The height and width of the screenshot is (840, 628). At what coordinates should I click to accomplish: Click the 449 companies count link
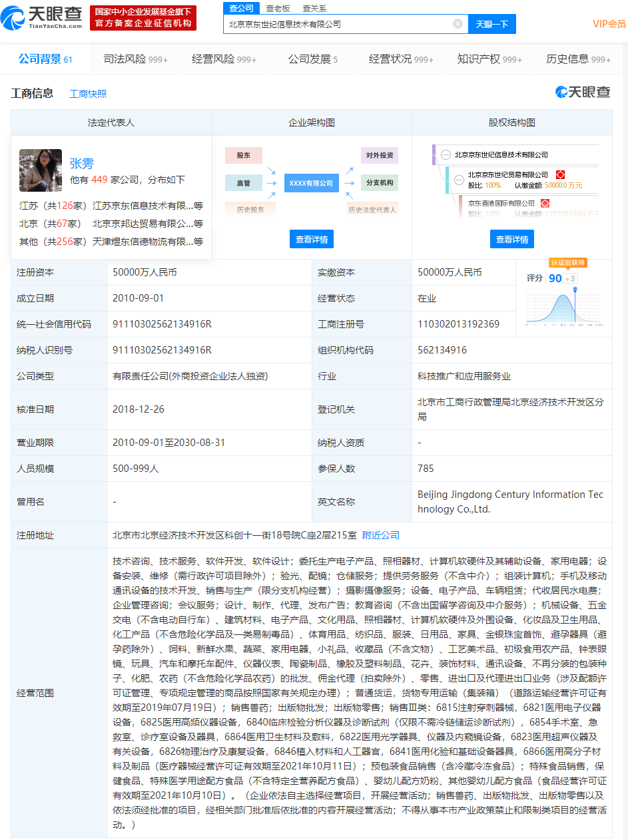(99, 180)
